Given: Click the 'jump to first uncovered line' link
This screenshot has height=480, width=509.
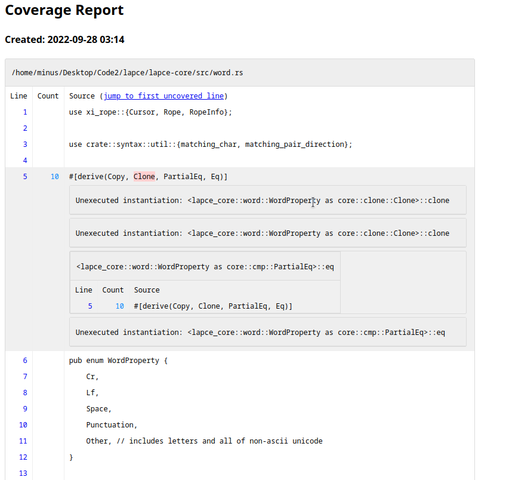Looking at the screenshot, I should point(164,96).
